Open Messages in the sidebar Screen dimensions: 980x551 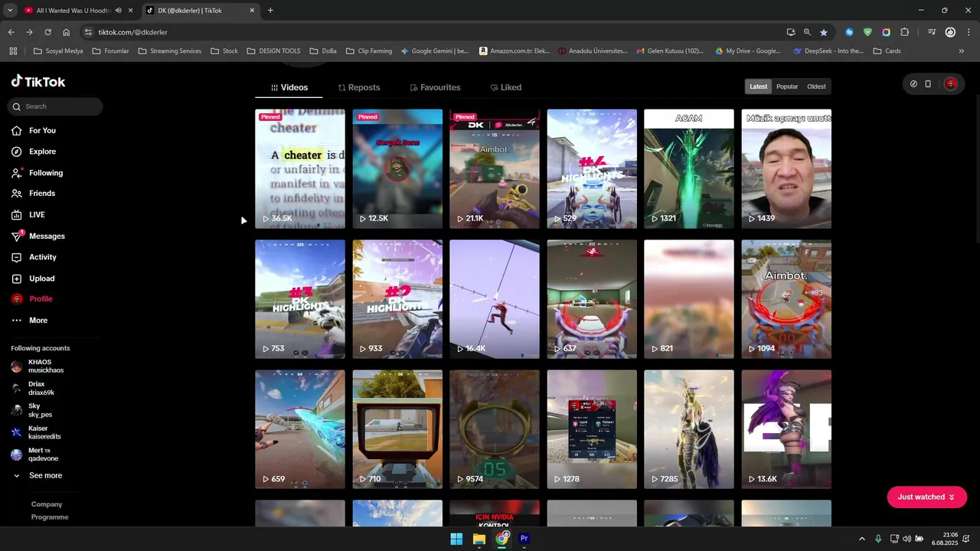coord(38,236)
